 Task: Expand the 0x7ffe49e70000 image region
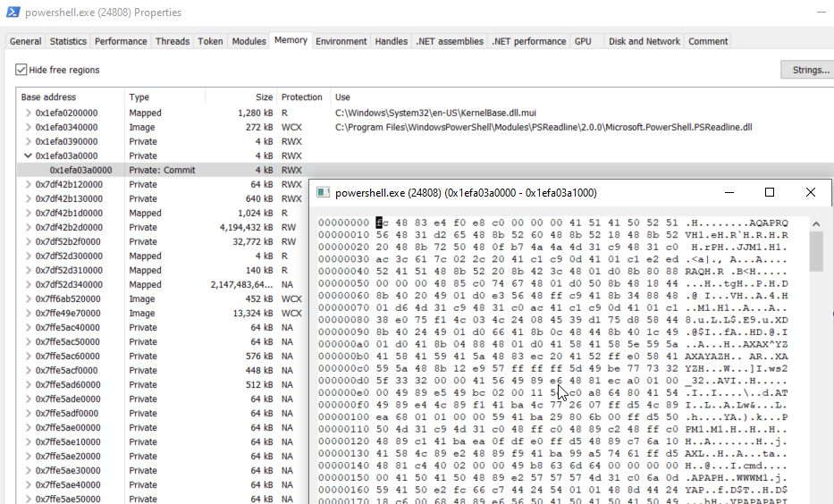click(x=29, y=313)
